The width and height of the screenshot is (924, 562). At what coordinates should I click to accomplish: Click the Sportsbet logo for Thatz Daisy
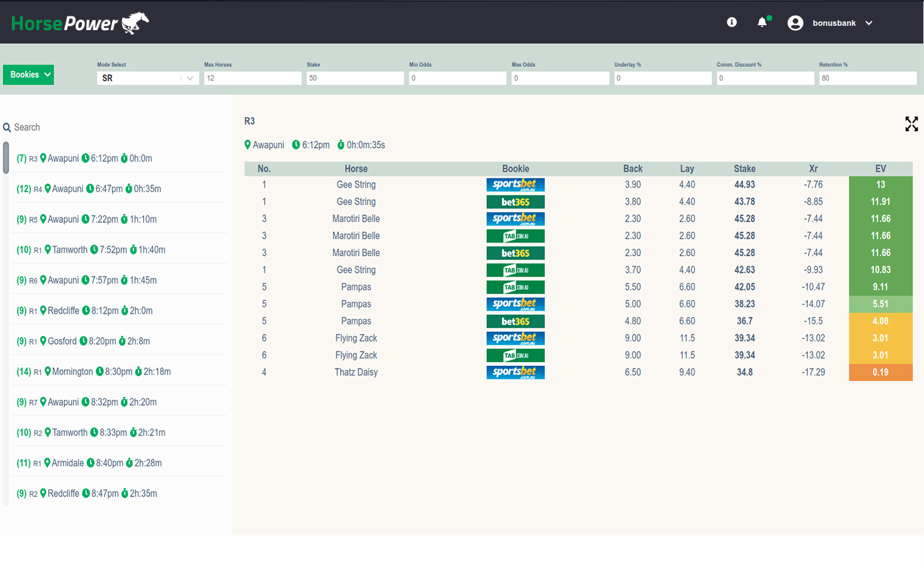pyautogui.click(x=515, y=372)
